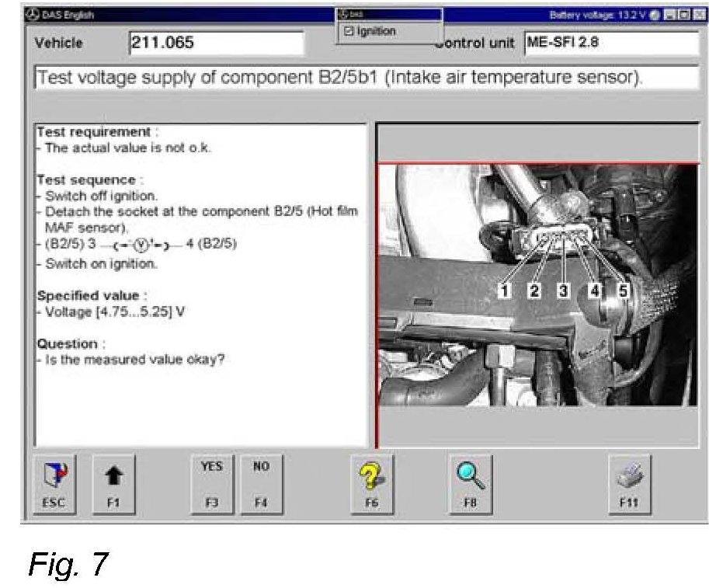This screenshot has width=709, height=588.
Task: Click the ESC exit door icon
Action: [54, 483]
